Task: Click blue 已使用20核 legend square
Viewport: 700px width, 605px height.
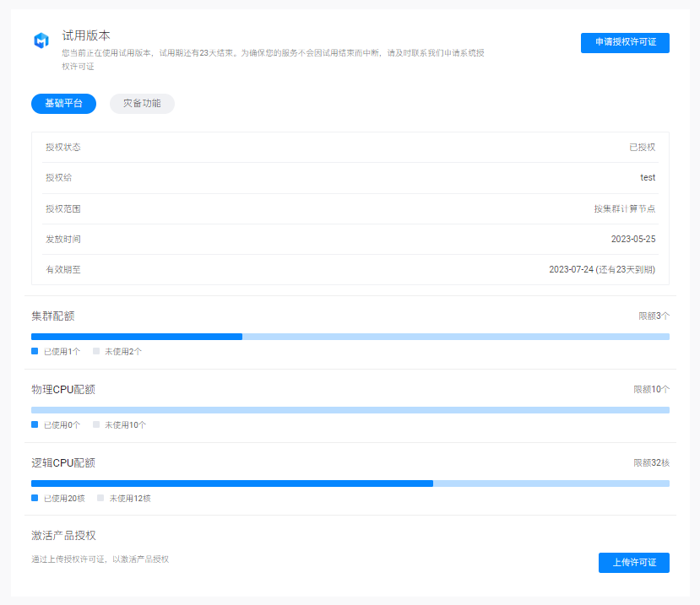Action: (35, 498)
